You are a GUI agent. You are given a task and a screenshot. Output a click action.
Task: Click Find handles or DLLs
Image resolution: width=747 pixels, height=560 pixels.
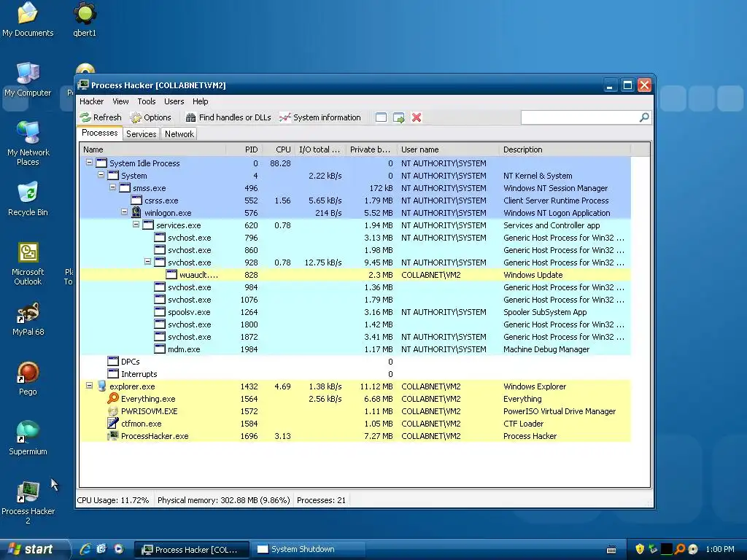click(x=228, y=117)
